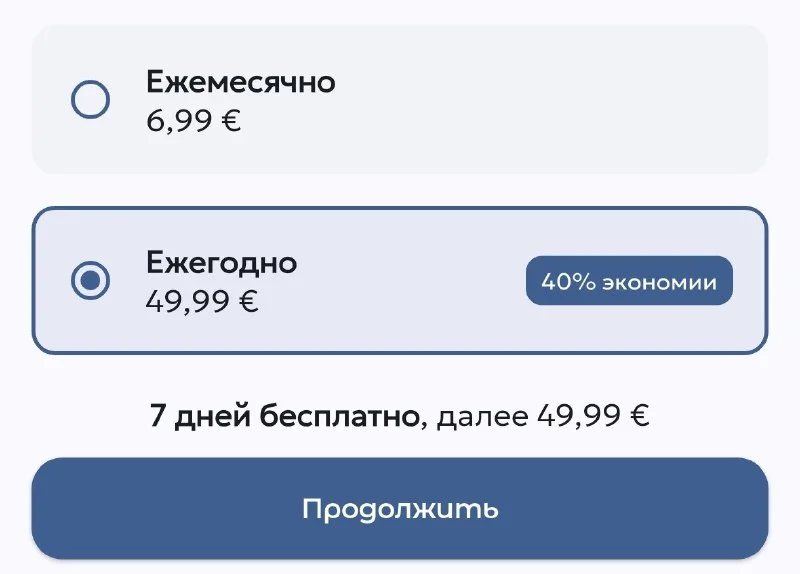Tap the 40% экономии badge
Screen dimensions: 800x574
pos(629,281)
